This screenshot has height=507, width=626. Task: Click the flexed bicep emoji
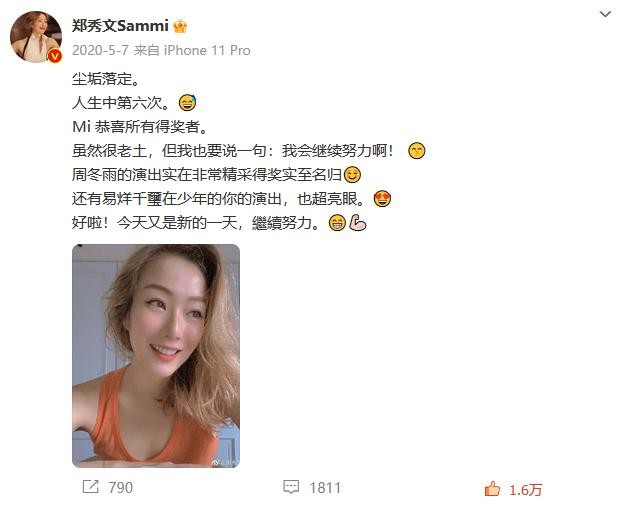(357, 223)
